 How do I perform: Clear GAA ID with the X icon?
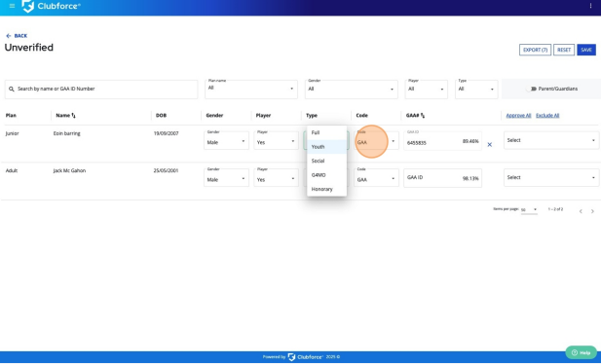coord(489,144)
